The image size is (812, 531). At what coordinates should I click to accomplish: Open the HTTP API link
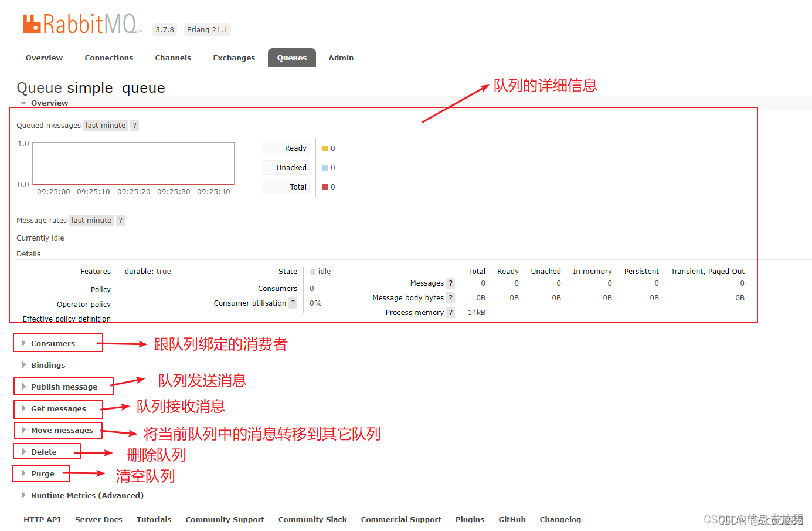point(42,519)
